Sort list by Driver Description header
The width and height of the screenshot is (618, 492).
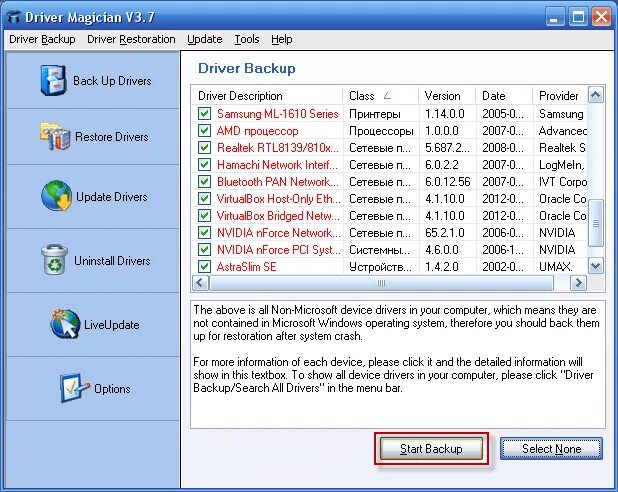click(x=267, y=96)
